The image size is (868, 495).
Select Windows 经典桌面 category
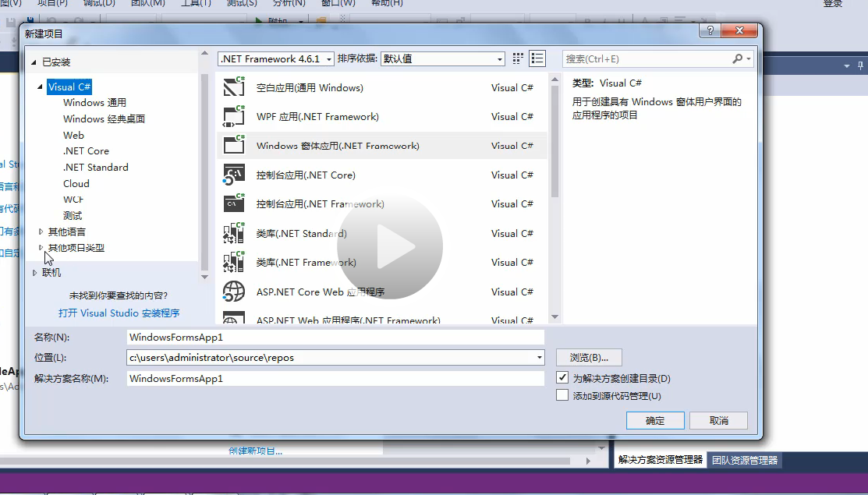(104, 119)
